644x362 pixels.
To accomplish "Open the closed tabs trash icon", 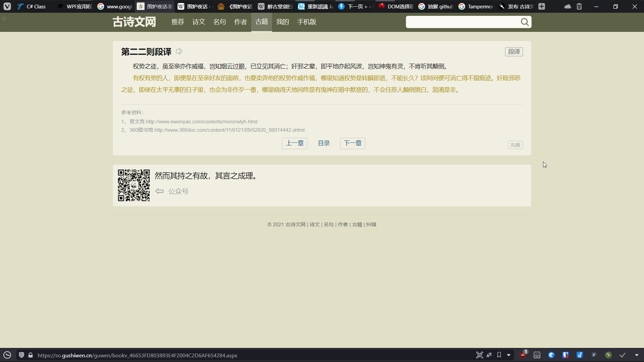I will (x=579, y=6).
